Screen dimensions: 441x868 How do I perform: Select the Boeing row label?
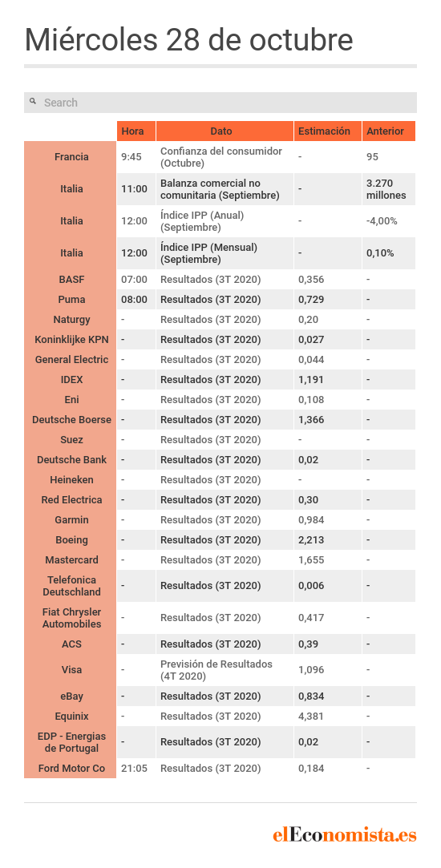pyautogui.click(x=71, y=539)
